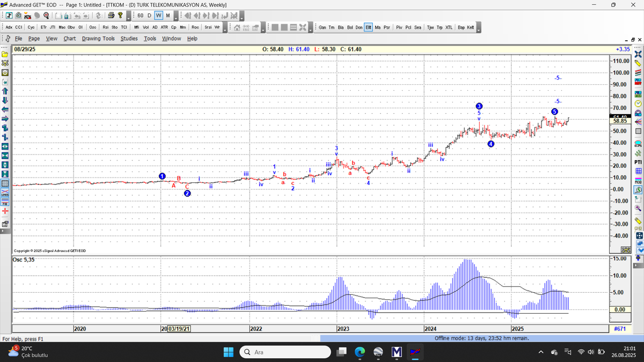Click the magnifier search symbol icon
This screenshot has height=362, width=644.
pyautogui.click(x=46, y=15)
